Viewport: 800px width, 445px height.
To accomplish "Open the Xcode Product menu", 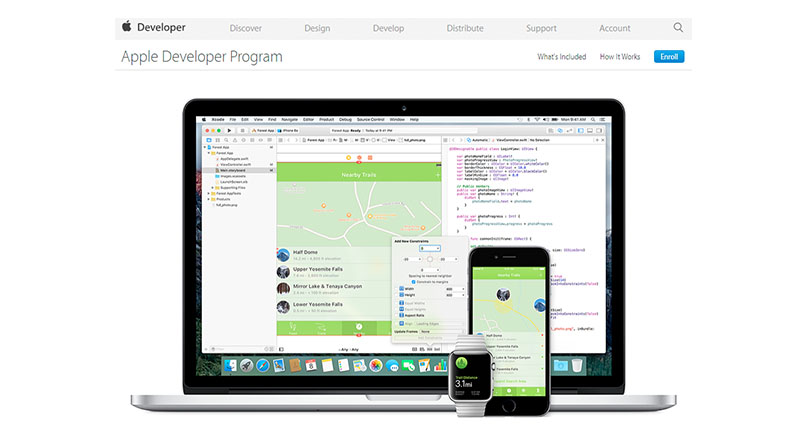I will coord(327,119).
